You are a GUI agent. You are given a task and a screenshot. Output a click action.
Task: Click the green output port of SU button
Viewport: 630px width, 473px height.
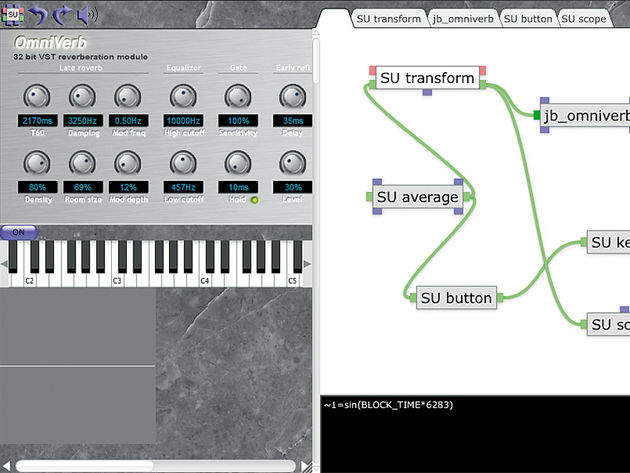pos(500,297)
